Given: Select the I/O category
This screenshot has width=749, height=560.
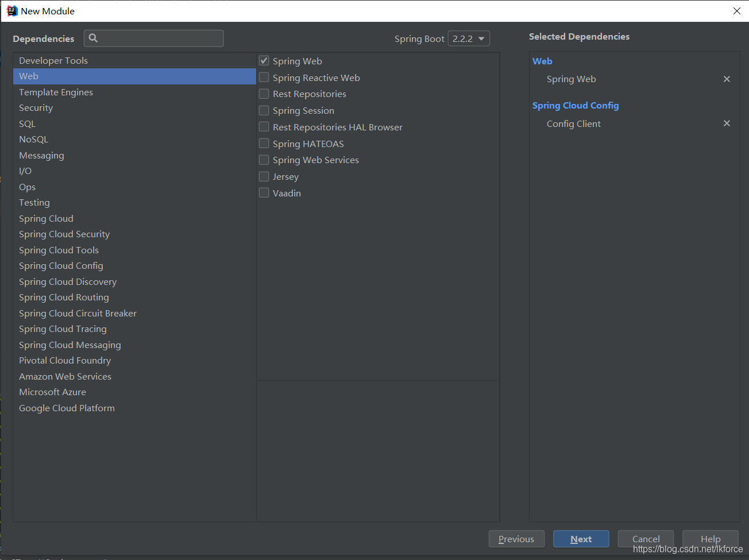Looking at the screenshot, I should [134, 171].
